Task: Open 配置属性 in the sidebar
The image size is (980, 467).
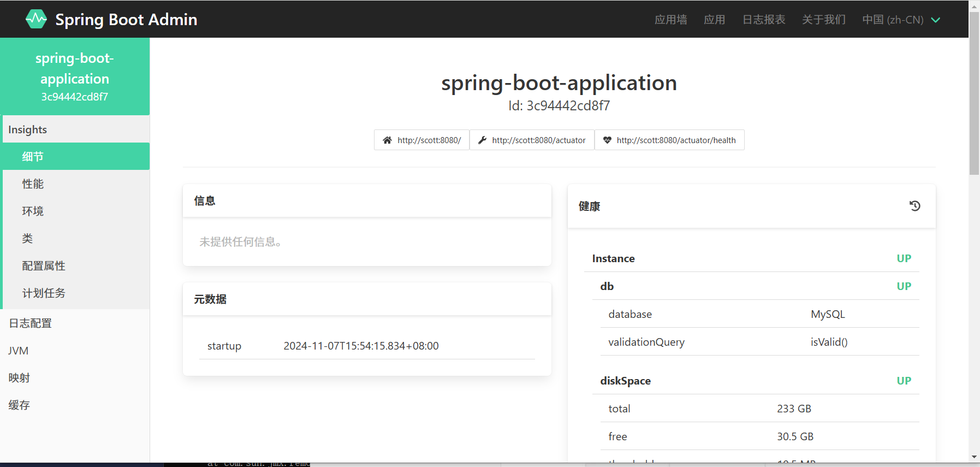Action: point(76,265)
